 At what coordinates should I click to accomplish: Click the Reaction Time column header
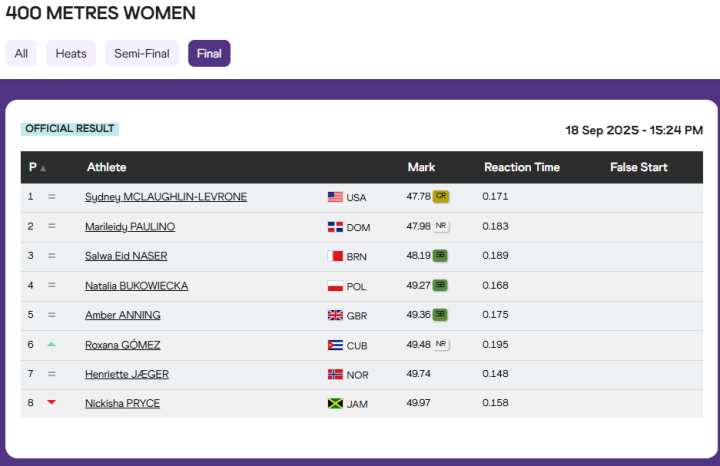[522, 167]
